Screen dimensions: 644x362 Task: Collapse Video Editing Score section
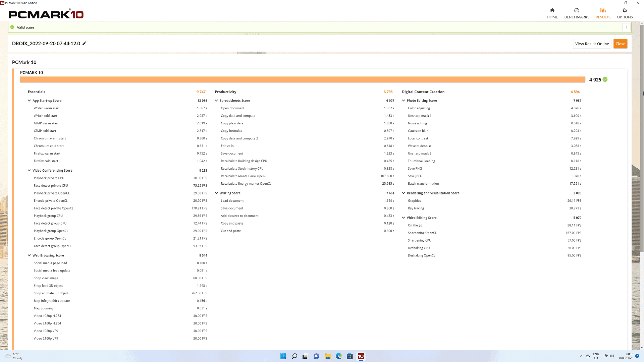(404, 218)
